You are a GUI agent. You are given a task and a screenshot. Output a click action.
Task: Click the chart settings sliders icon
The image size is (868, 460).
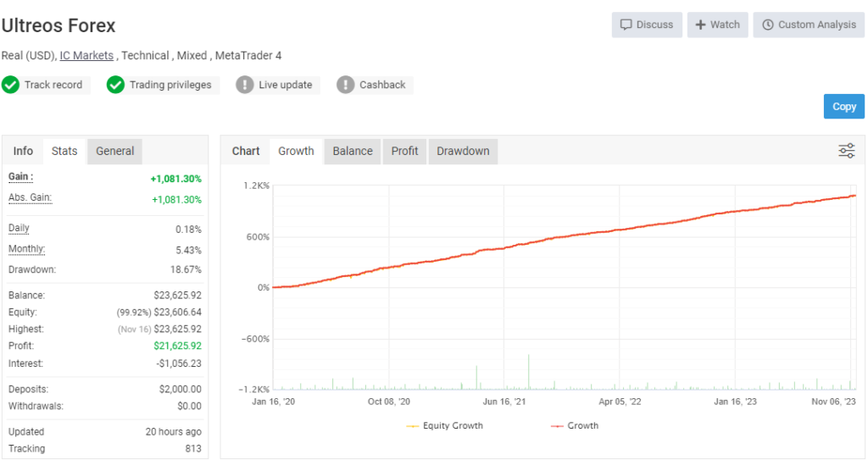click(846, 151)
